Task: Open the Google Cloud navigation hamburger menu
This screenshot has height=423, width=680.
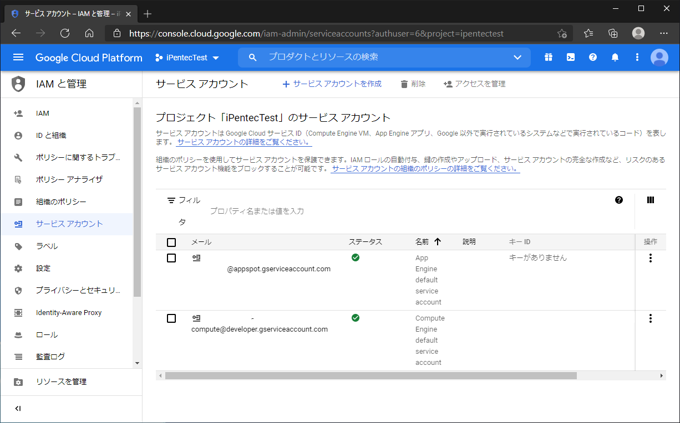Action: (18, 57)
